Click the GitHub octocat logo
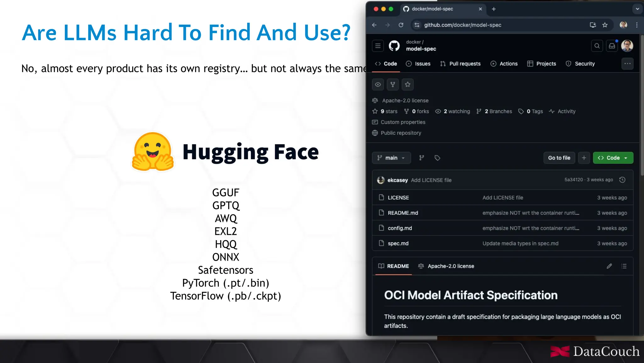The width and height of the screenshot is (644, 363). tap(394, 46)
